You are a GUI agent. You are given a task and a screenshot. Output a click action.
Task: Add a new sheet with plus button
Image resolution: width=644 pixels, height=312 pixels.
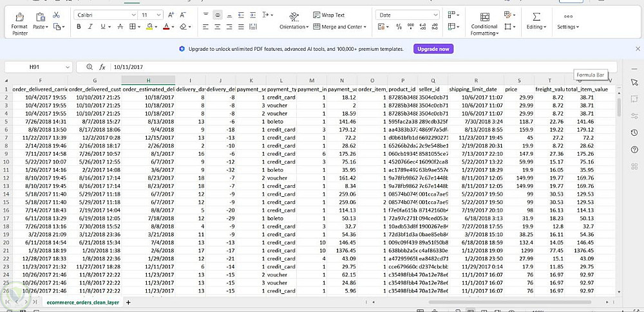128,302
